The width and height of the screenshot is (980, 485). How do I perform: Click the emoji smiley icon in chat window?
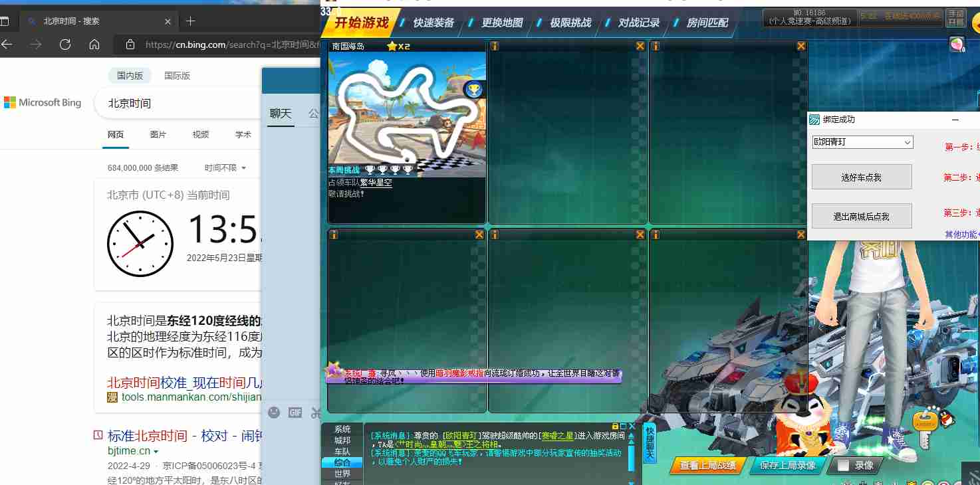click(274, 413)
